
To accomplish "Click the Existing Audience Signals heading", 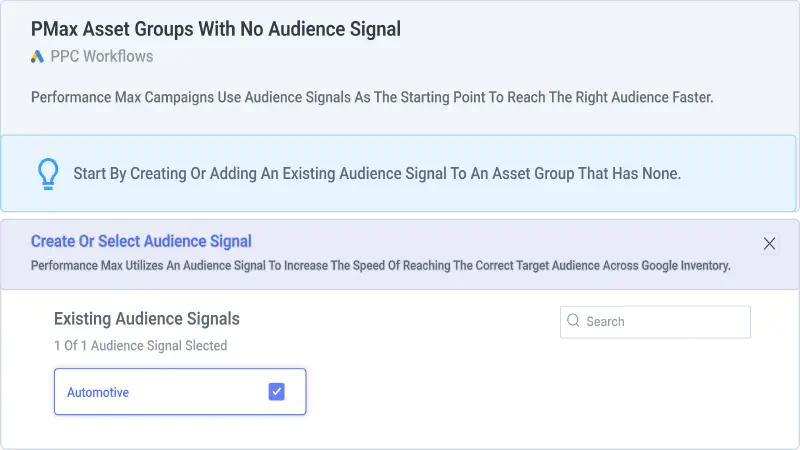I will (x=147, y=319).
